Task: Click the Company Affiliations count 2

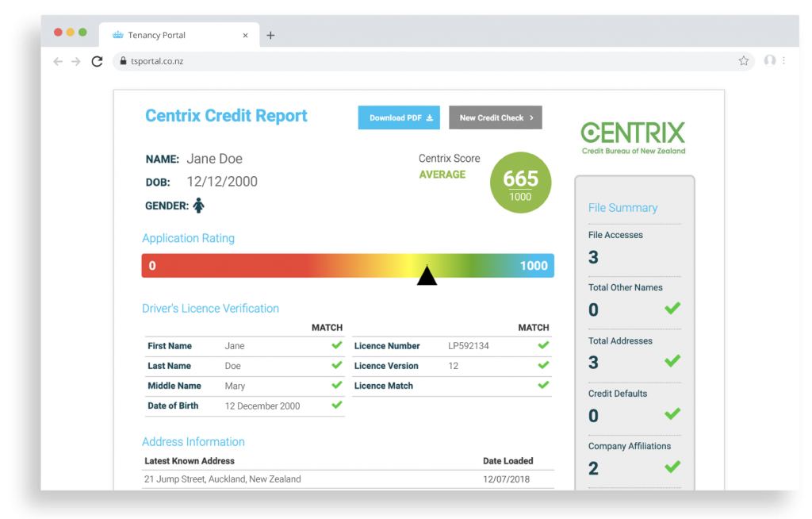Action: 593,469
